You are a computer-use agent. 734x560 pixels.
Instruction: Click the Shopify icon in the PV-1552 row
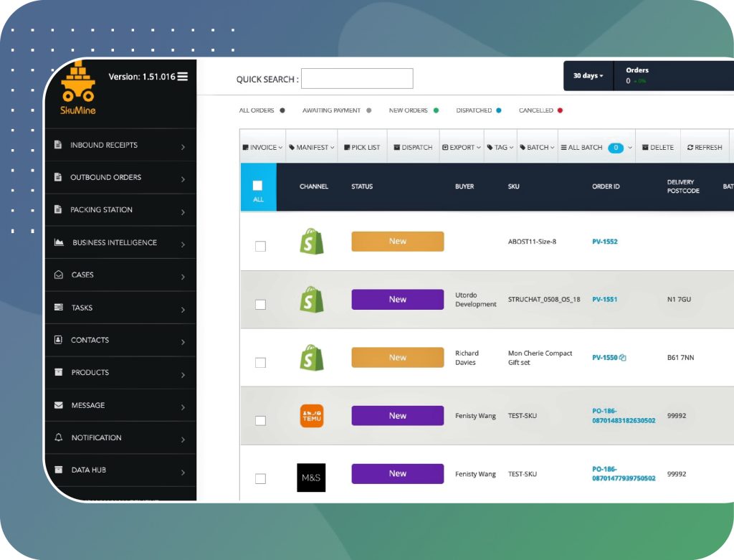[311, 242]
